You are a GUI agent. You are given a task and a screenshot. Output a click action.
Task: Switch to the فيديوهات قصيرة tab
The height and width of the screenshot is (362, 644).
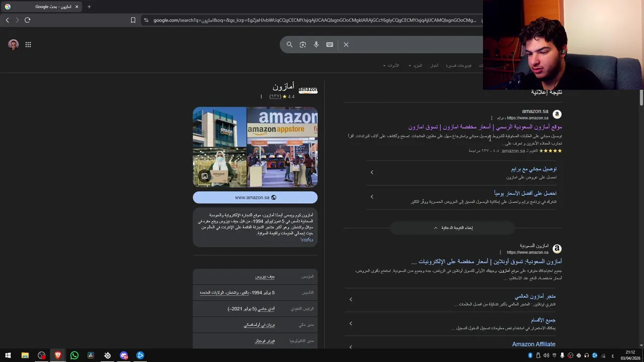click(x=459, y=66)
